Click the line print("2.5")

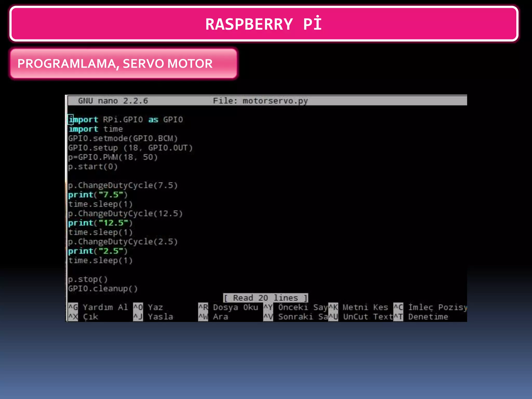pyautogui.click(x=98, y=251)
